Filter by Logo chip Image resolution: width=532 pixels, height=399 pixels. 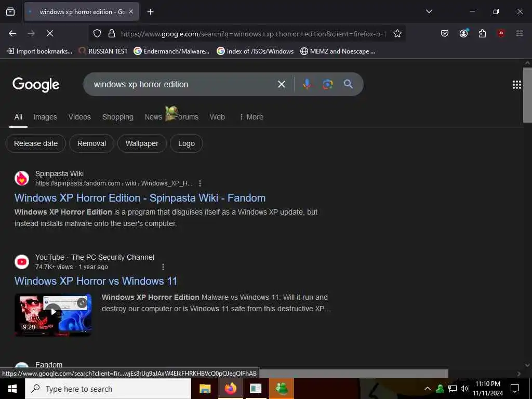(187, 143)
